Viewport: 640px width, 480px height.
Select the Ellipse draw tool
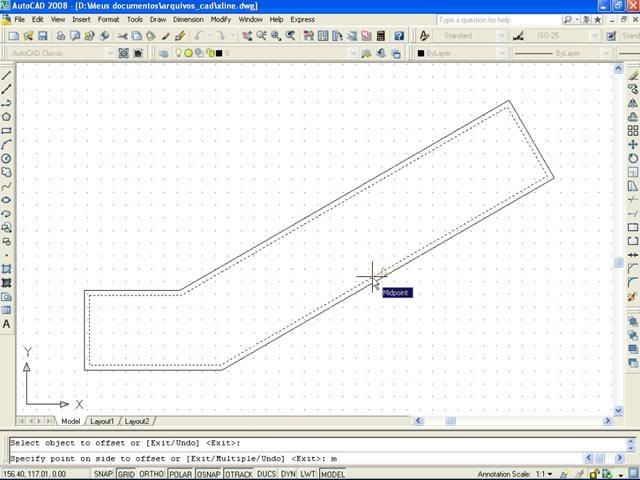pos(6,200)
